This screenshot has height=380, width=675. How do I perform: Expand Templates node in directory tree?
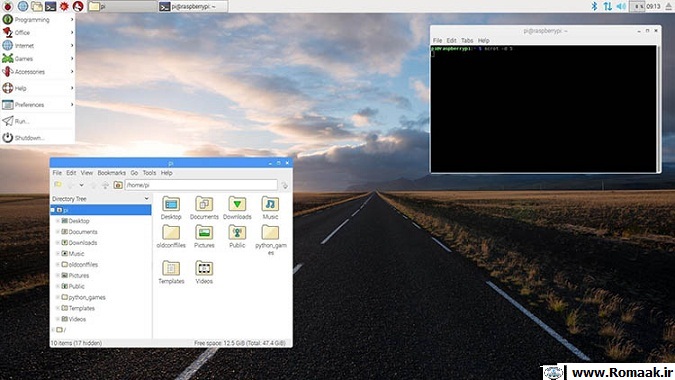pos(58,308)
